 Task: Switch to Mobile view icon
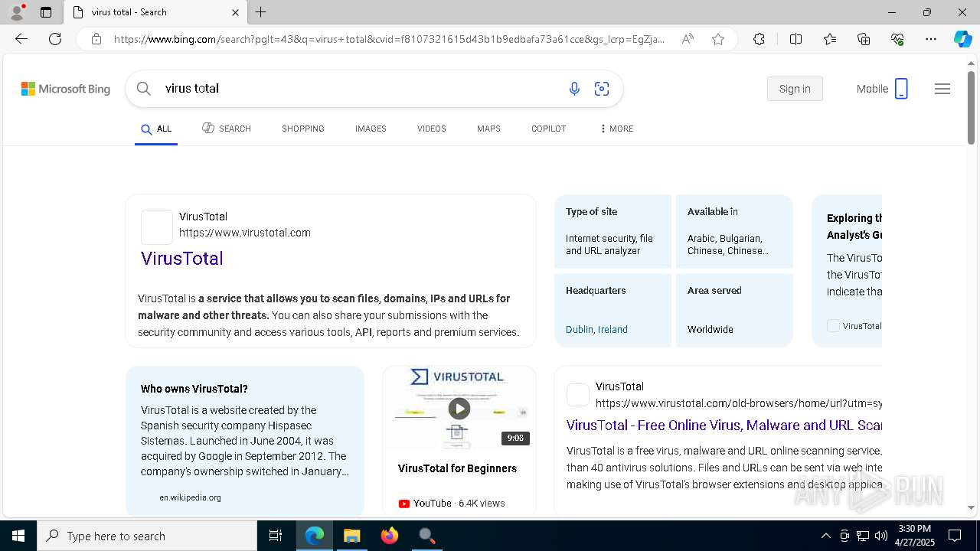901,89
